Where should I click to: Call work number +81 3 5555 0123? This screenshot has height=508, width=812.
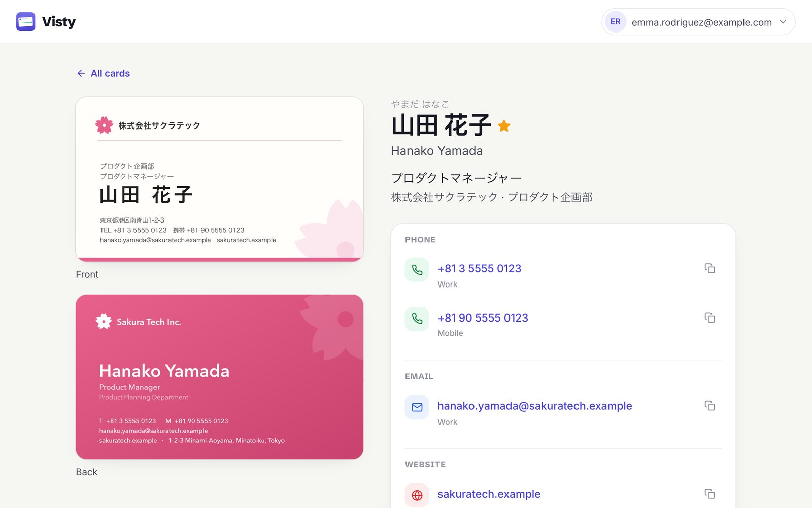point(480,268)
